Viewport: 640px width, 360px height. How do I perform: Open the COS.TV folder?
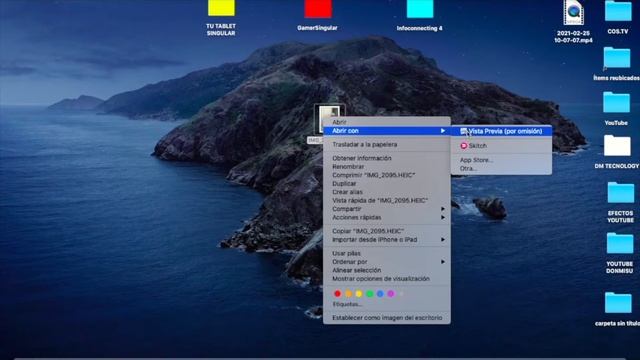(618, 11)
